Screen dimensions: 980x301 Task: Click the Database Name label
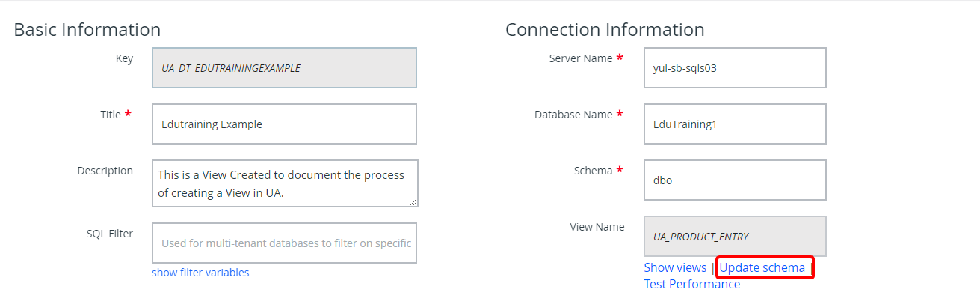(x=573, y=115)
